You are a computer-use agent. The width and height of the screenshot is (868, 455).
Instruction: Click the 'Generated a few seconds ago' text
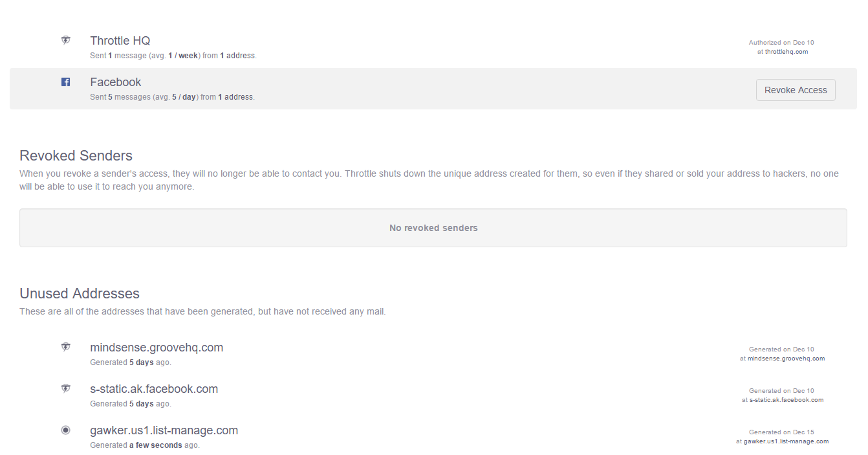pyautogui.click(x=145, y=445)
